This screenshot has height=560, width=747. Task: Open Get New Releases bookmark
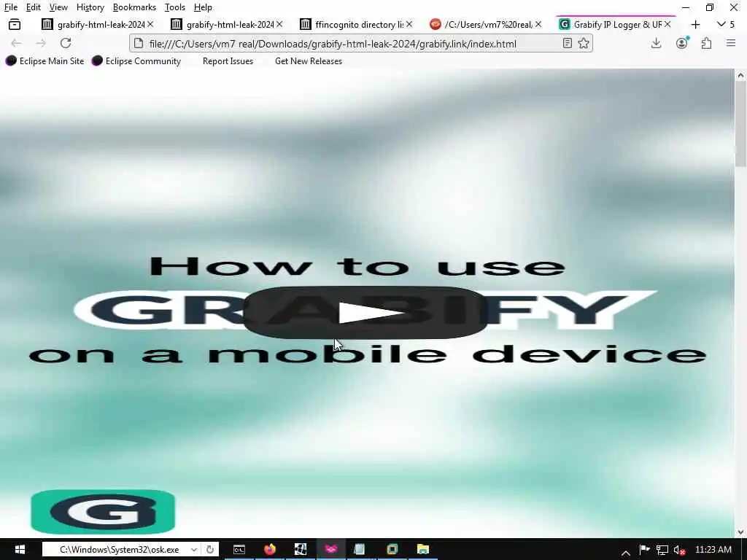point(309,61)
